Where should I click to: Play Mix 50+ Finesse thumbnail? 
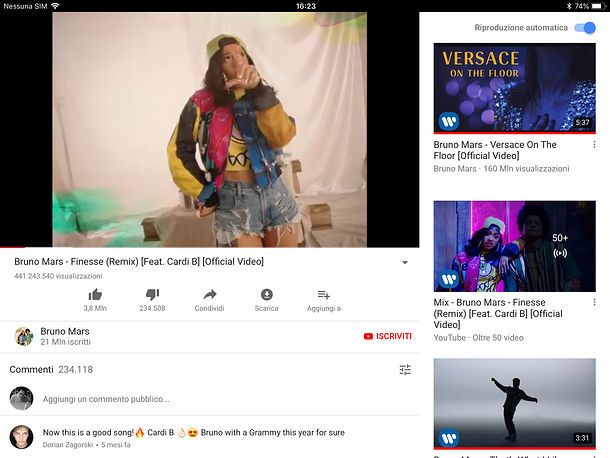point(514,246)
